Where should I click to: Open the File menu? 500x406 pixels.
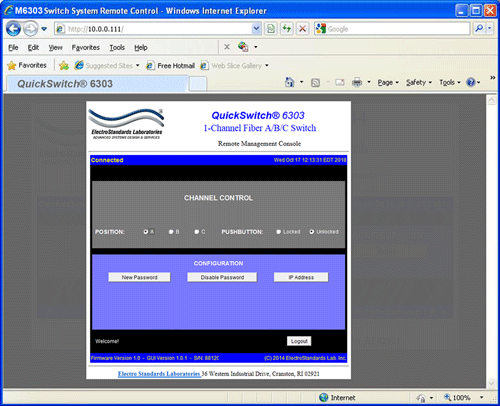click(13, 48)
